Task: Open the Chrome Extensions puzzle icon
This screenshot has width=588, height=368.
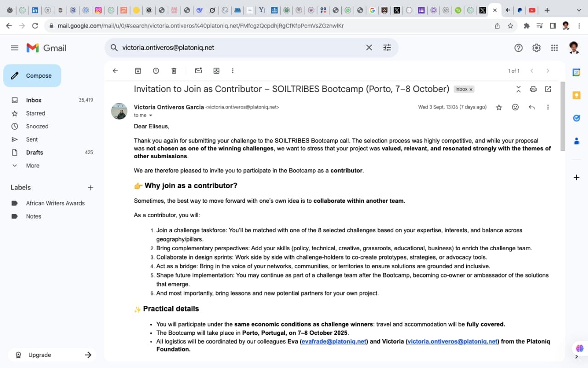Action: point(526,26)
